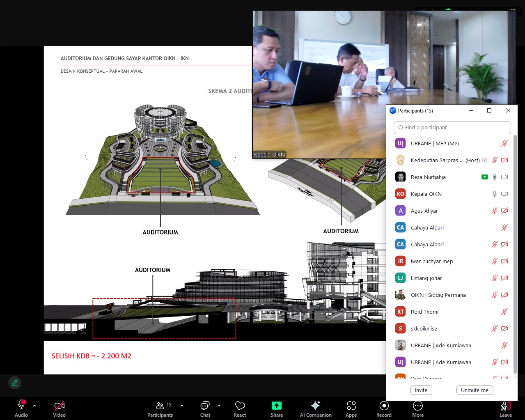The width and height of the screenshot is (525, 420).
Task: Click the green annotation pencil icon
Action: pos(15,383)
